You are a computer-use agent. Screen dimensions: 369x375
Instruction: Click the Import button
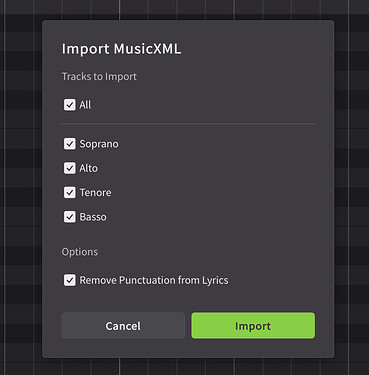[253, 326]
